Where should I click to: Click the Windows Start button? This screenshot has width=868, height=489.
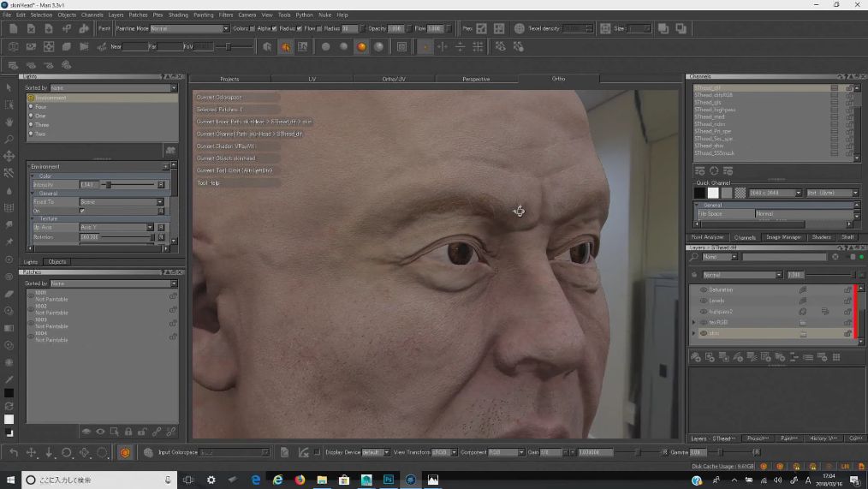(x=10, y=480)
